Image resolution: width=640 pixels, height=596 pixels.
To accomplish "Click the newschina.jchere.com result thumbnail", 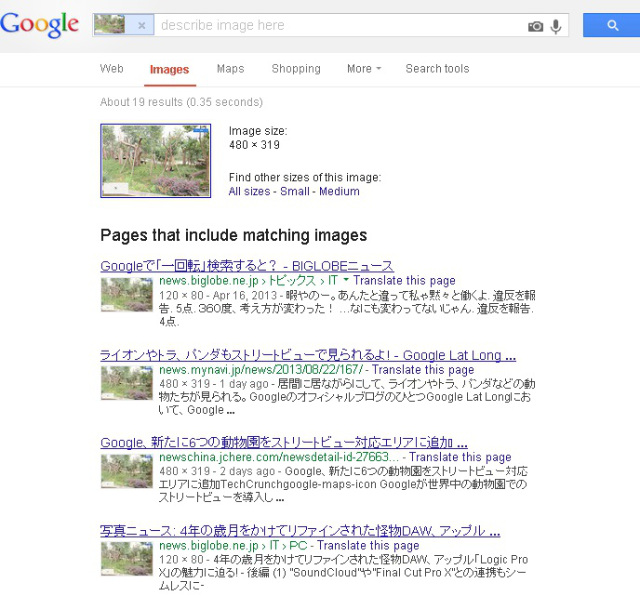I will point(127,471).
